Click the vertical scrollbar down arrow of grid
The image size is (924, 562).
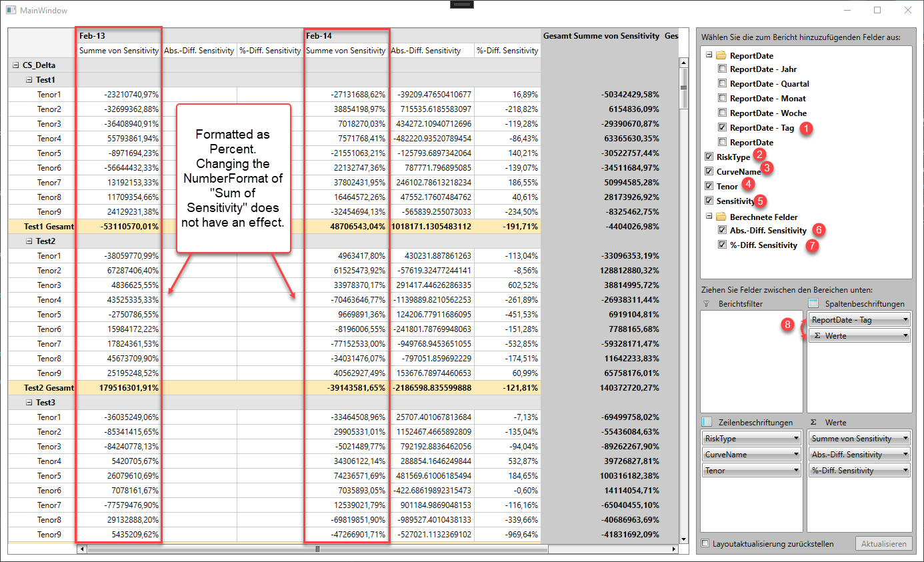[x=683, y=539]
